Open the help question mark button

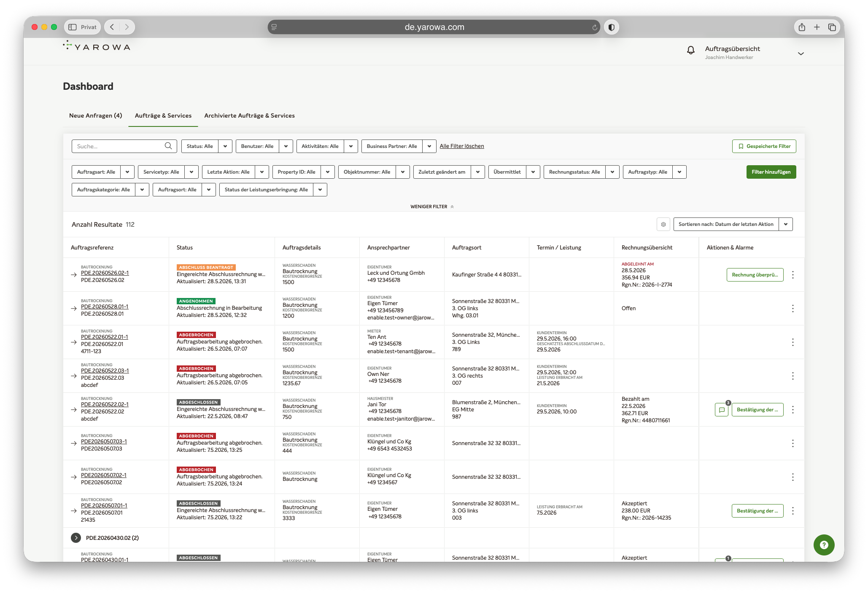coord(824,545)
